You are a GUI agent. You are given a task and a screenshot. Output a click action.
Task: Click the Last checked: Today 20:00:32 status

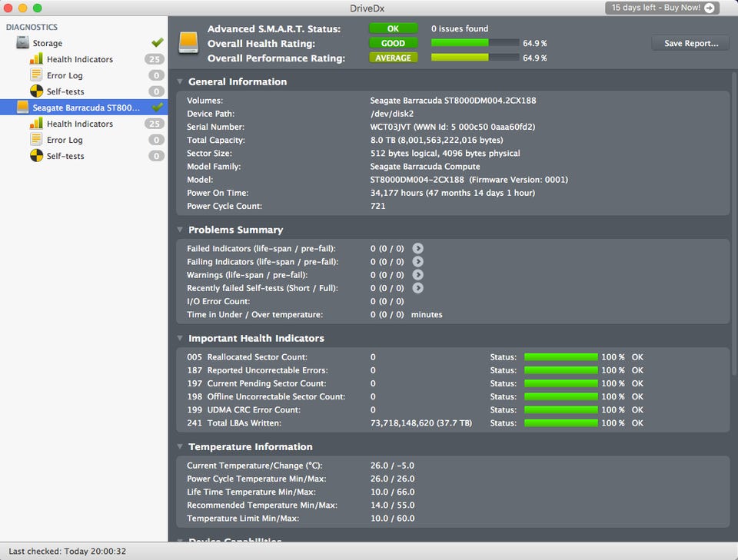point(68,551)
